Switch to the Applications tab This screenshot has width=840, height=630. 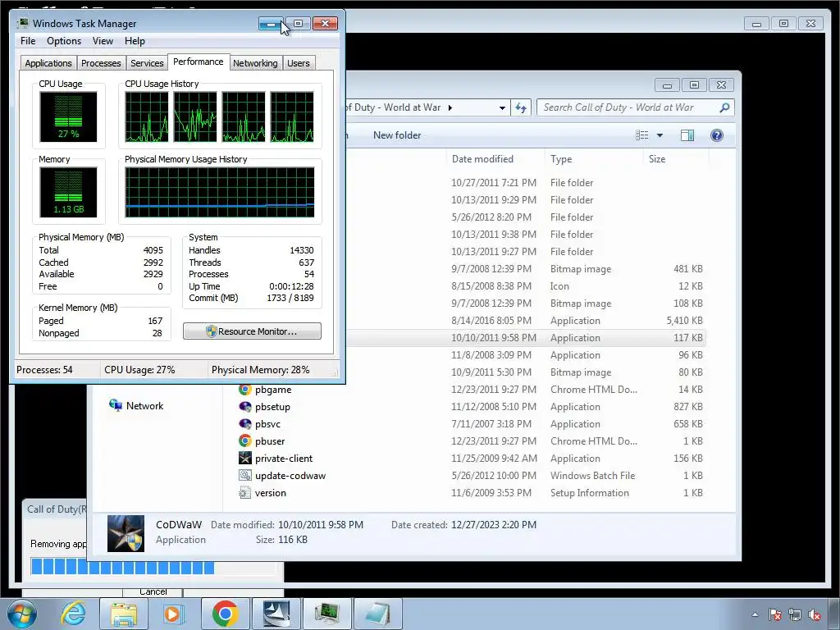click(x=48, y=63)
